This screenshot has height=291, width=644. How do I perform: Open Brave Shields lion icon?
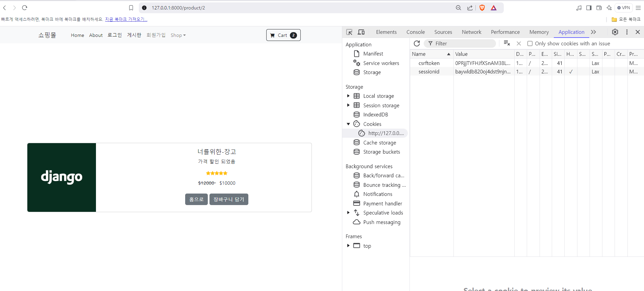[482, 8]
